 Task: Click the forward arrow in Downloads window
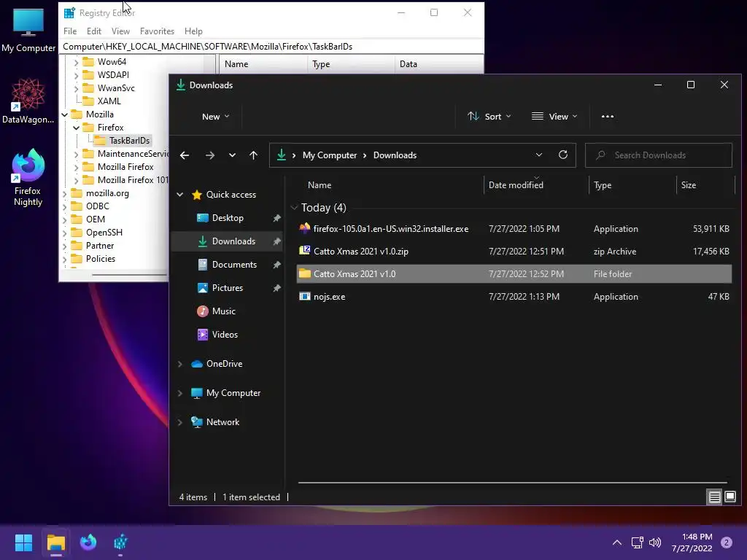coord(209,155)
